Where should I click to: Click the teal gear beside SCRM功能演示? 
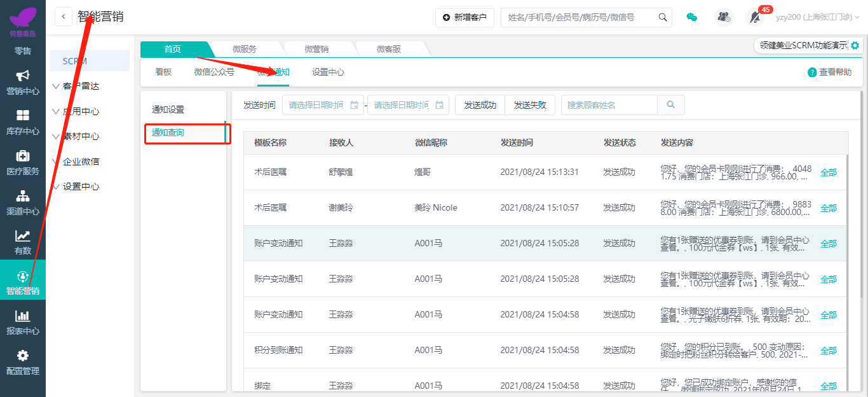855,46
